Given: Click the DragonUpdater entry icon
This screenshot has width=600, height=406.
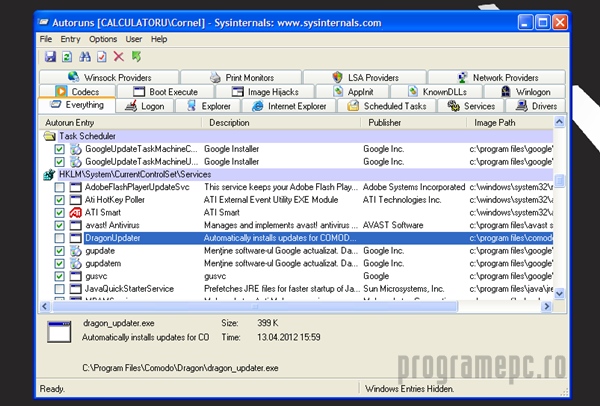Looking at the screenshot, I should pos(75,238).
